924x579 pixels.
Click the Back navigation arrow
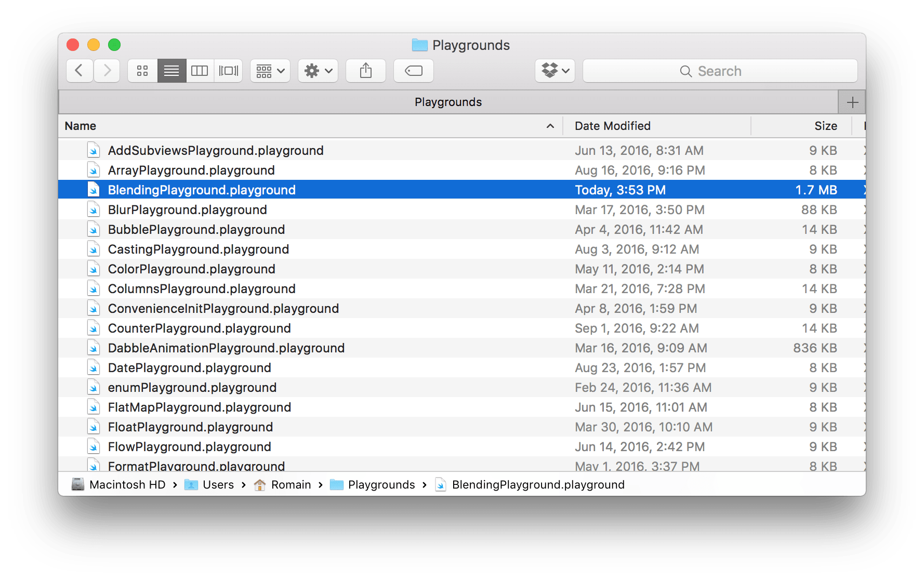tap(79, 70)
